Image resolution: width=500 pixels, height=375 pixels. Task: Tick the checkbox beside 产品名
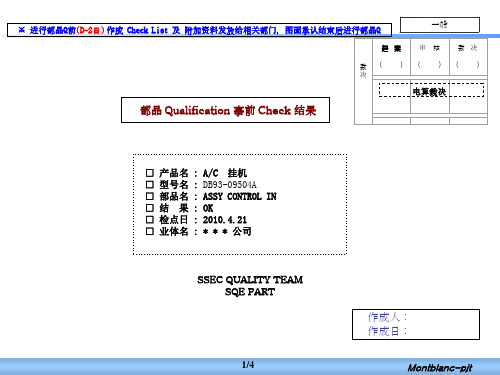click(150, 173)
